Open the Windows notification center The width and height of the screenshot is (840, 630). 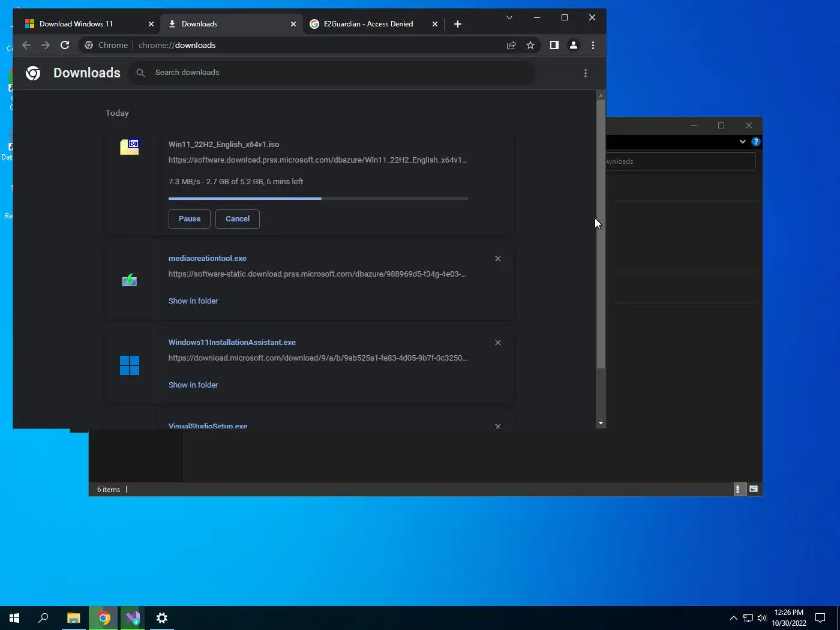coord(821,618)
